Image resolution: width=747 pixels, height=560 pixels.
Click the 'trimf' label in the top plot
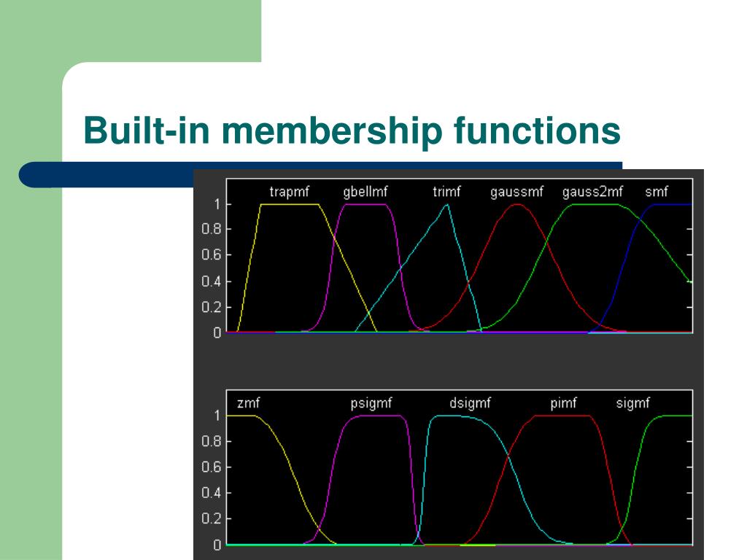[x=446, y=192]
